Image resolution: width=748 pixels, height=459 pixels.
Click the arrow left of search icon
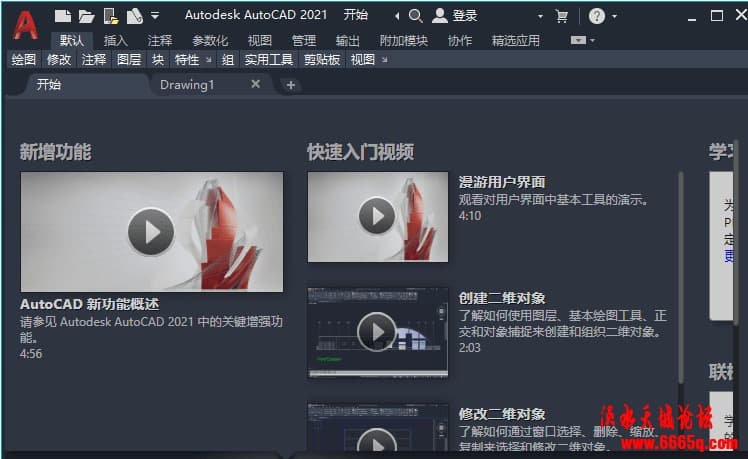(x=397, y=16)
